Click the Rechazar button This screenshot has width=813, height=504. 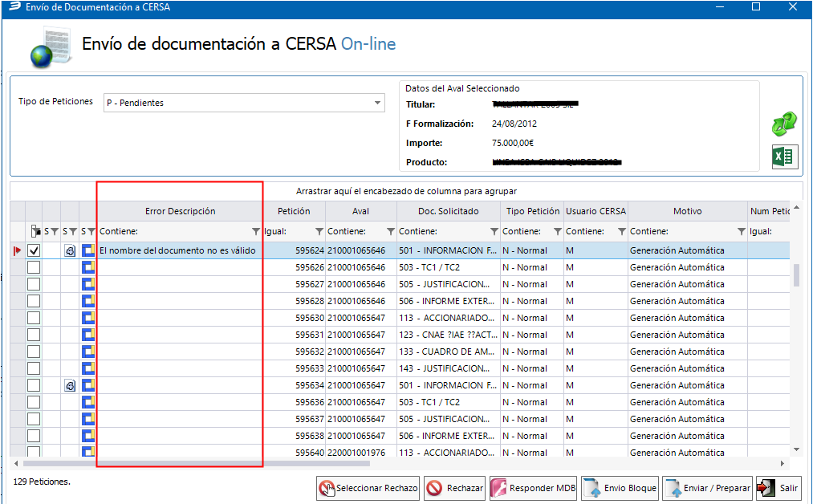pos(454,488)
